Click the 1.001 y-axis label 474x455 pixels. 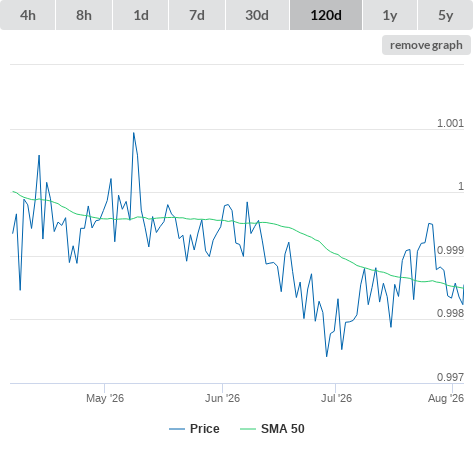click(450, 123)
